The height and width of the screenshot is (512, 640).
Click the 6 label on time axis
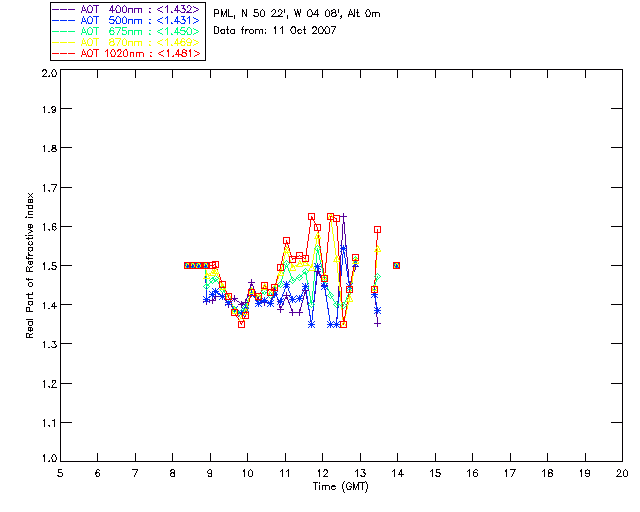[x=98, y=473]
